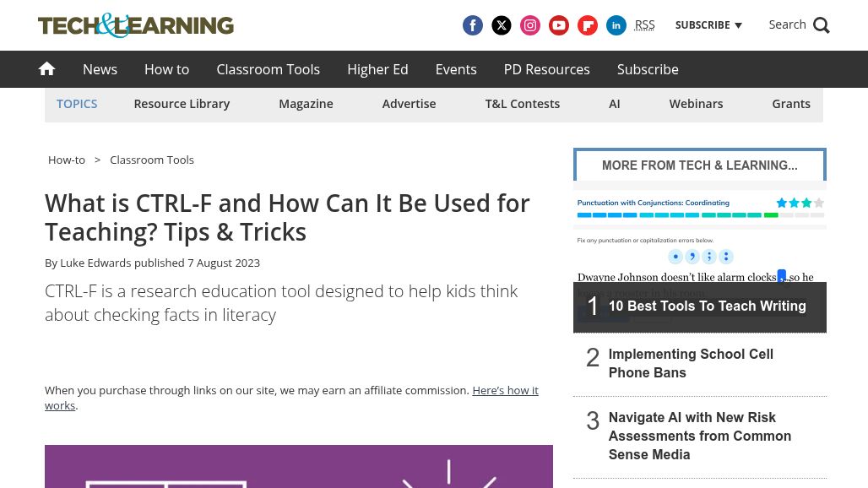Click the Classroom Tools breadcrumb link
This screenshot has height=488, width=868.
[152, 160]
